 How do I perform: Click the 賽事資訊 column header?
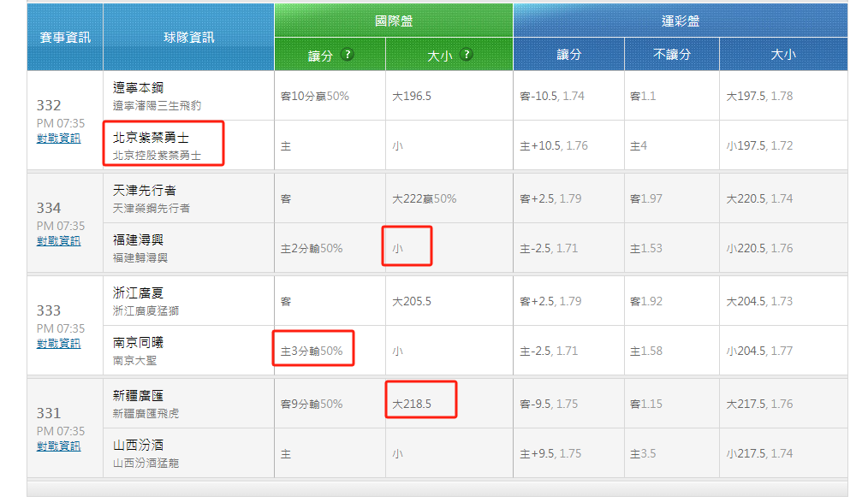pyautogui.click(x=65, y=37)
